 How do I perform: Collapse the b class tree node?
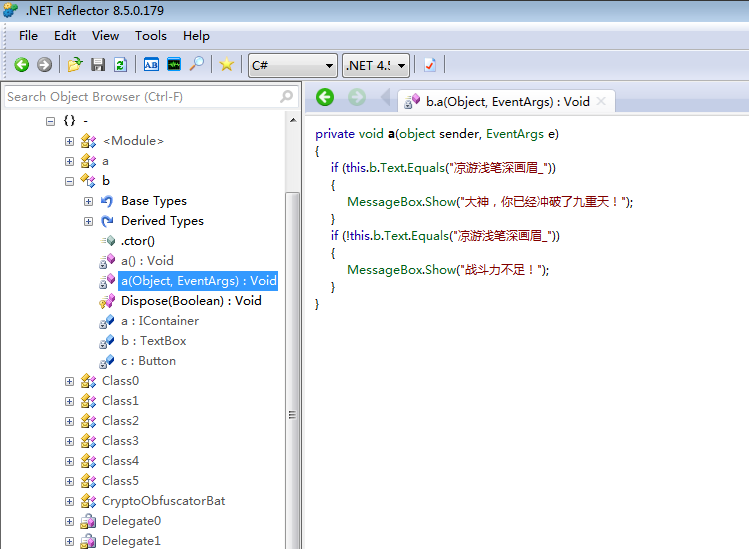pyautogui.click(x=70, y=181)
